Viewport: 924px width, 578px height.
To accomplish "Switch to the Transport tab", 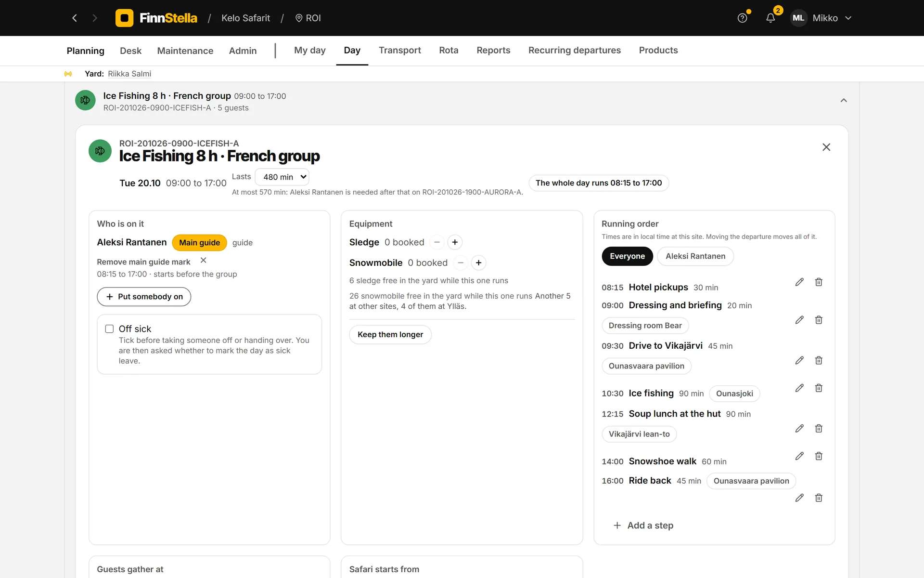I will (x=399, y=50).
